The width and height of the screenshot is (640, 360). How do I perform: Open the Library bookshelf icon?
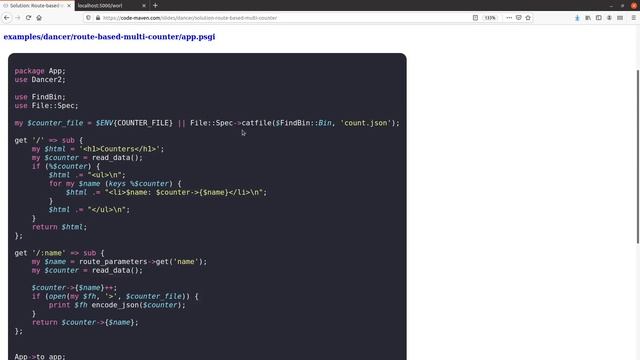[x=588, y=18]
